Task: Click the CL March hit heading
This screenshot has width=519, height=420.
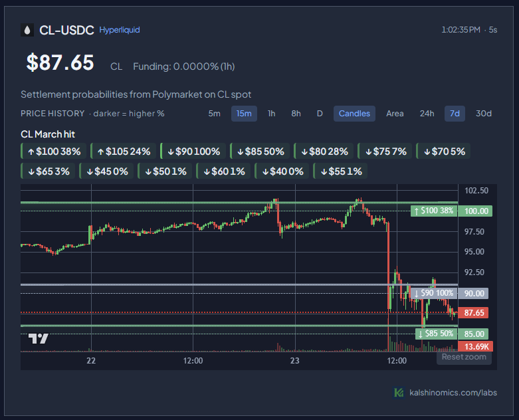Action: click(48, 134)
